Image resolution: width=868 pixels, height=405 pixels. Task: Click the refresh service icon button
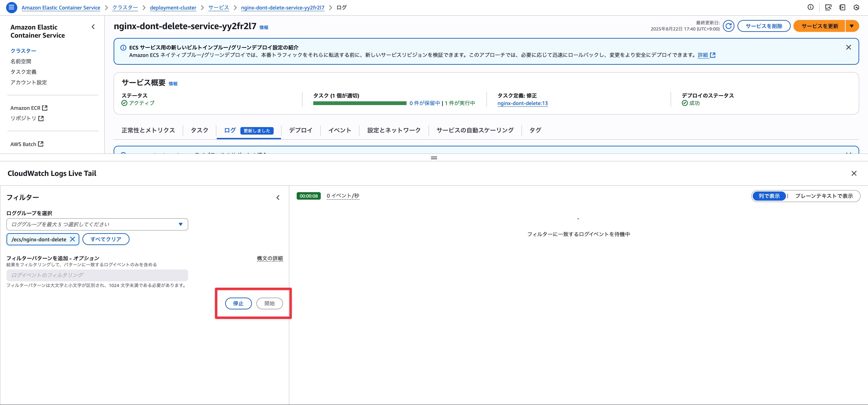click(728, 26)
